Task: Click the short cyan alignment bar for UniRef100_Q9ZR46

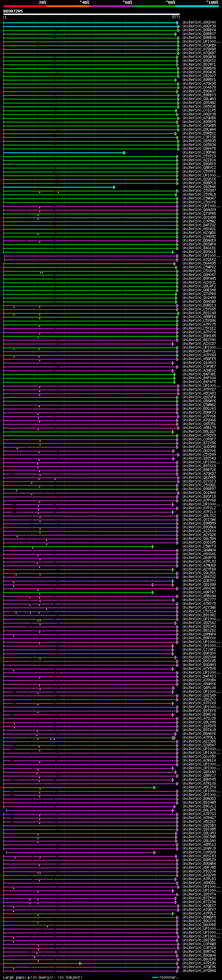Action: [x=60, y=187]
